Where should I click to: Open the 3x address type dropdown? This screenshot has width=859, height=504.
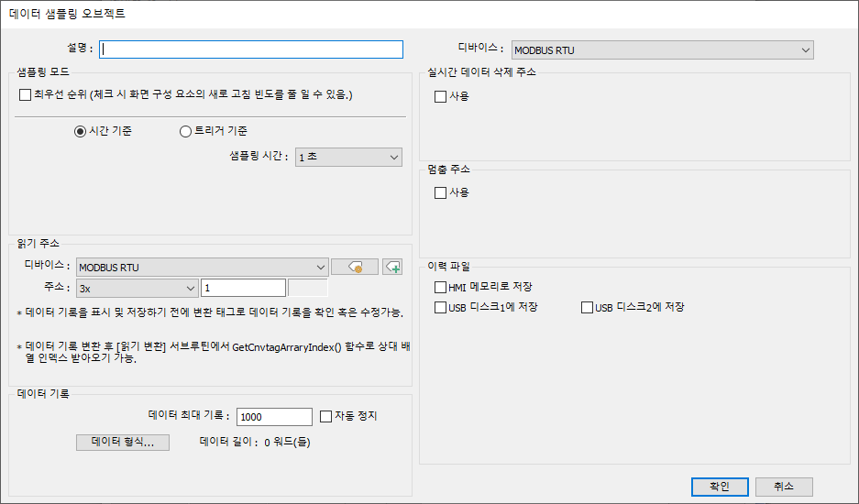tap(138, 289)
